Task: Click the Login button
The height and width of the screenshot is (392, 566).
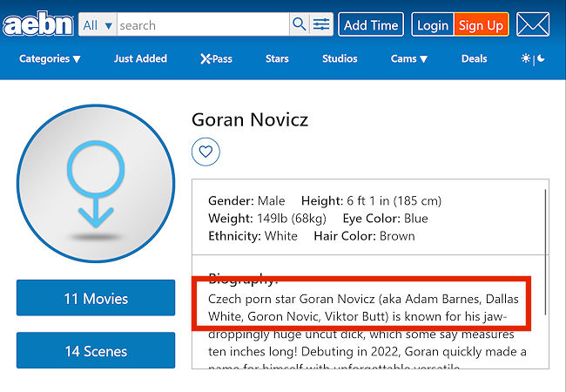Action: point(432,25)
